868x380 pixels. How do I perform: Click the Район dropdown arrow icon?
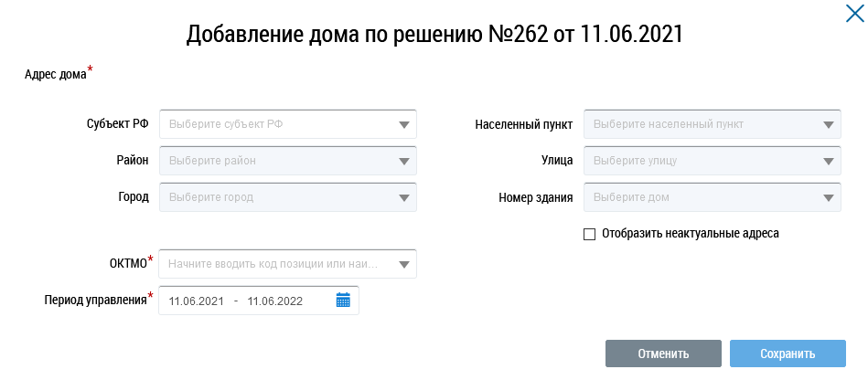[x=404, y=162]
